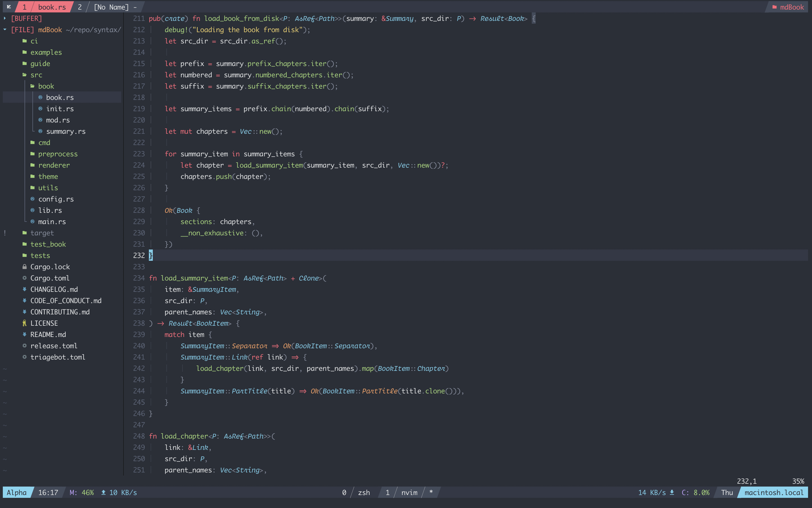The image size is (812, 508).
Task: Click the cmd folder icon
Action: point(32,143)
